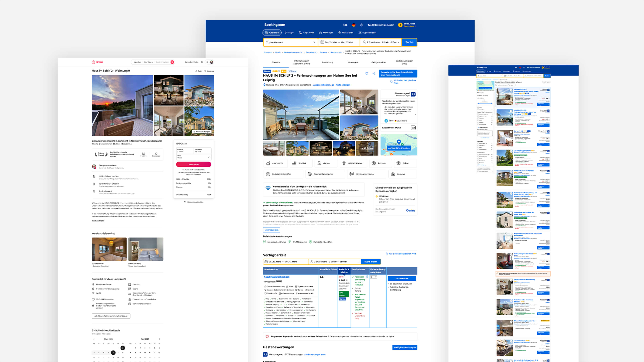Screen dimensions: 644x362
Task: Click the yellow Boris Janda avatar
Action: tap(400, 25)
